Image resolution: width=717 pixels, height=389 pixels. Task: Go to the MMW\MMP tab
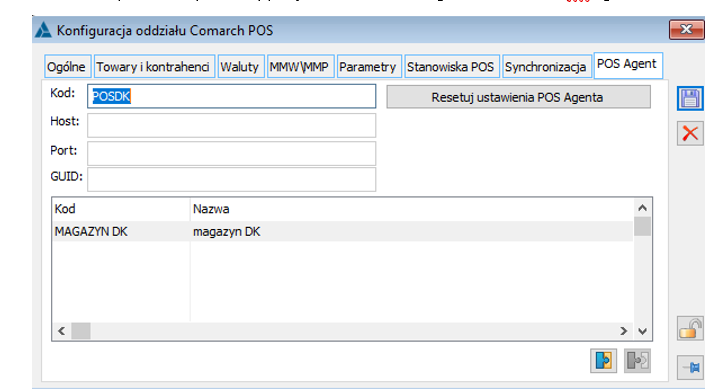pos(300,67)
